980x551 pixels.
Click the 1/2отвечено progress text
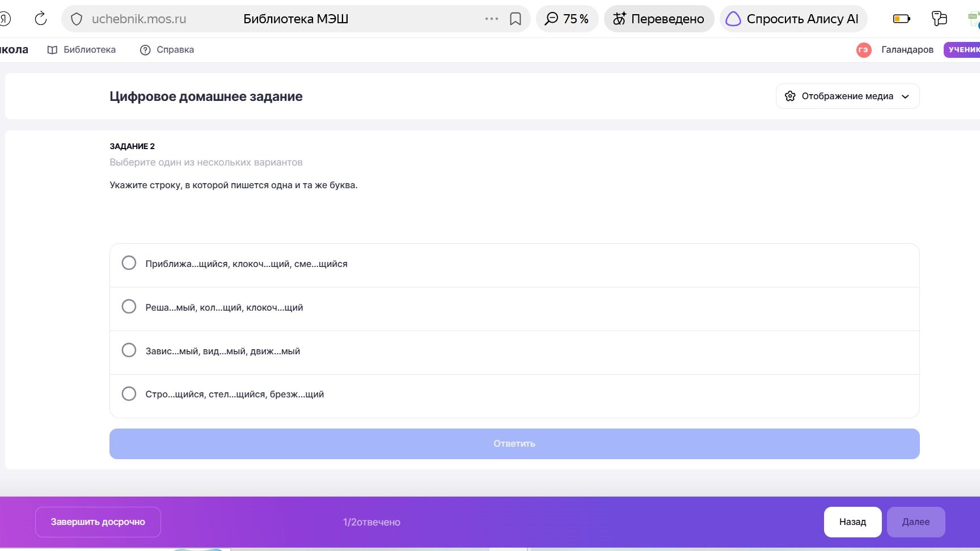[371, 522]
